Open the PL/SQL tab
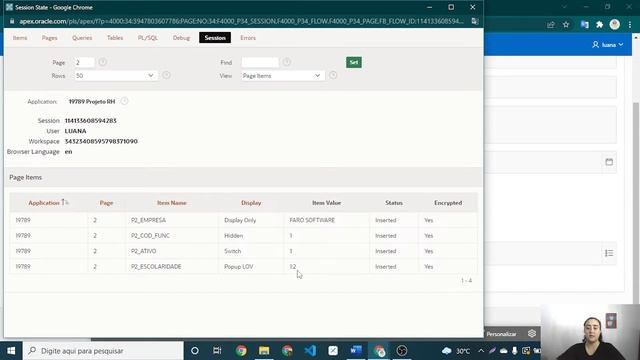The height and width of the screenshot is (360, 640). click(148, 38)
